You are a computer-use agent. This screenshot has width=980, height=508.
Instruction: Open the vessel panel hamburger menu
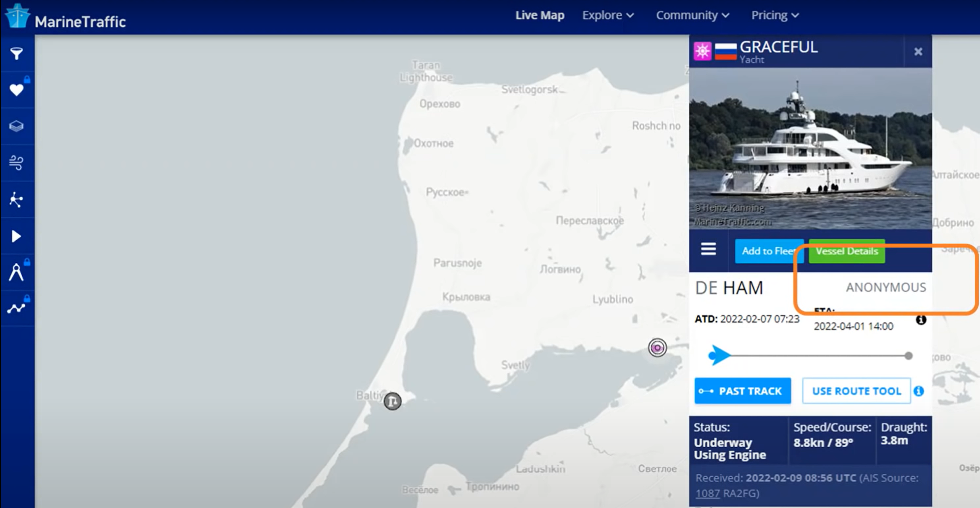pyautogui.click(x=708, y=249)
